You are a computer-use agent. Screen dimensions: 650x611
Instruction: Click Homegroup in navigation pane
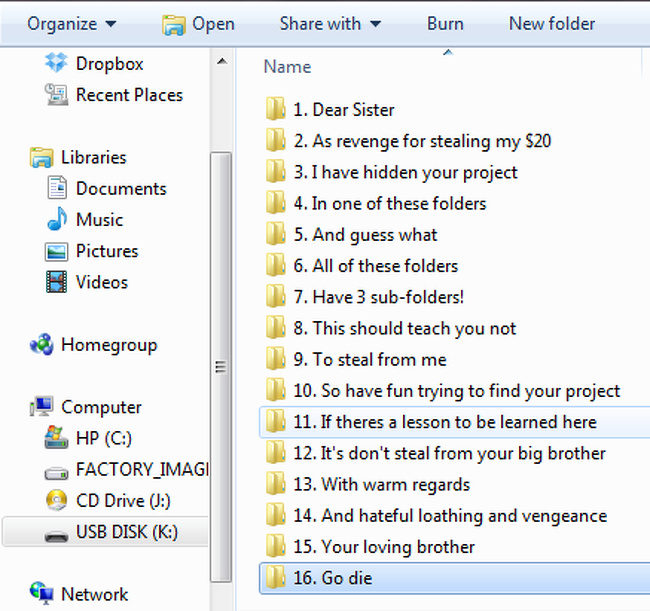click(x=108, y=345)
